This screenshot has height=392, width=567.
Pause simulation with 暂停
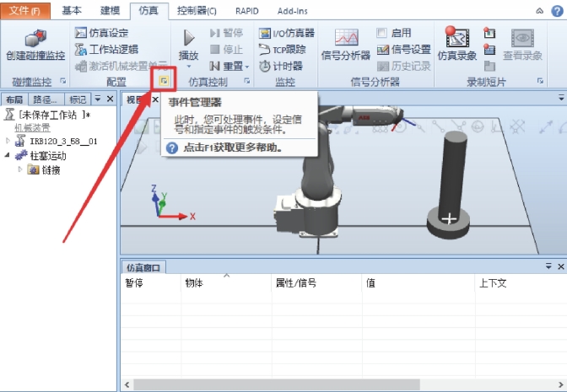[x=226, y=33]
